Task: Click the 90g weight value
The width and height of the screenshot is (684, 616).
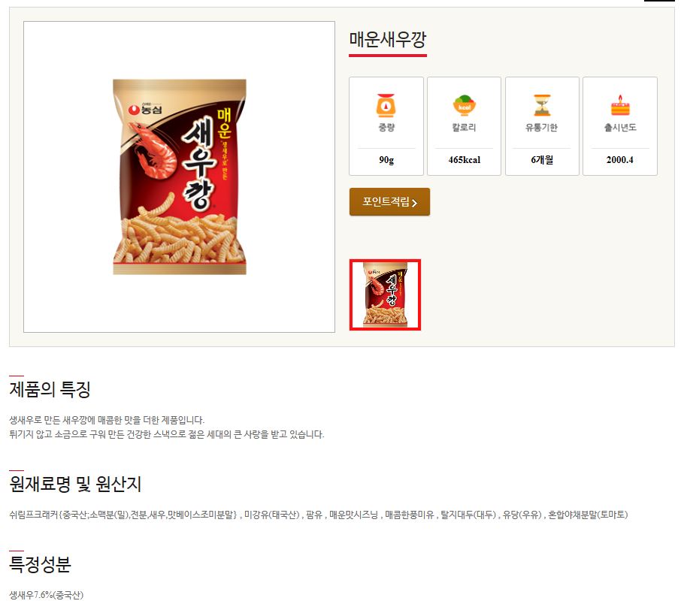Action: 386,160
